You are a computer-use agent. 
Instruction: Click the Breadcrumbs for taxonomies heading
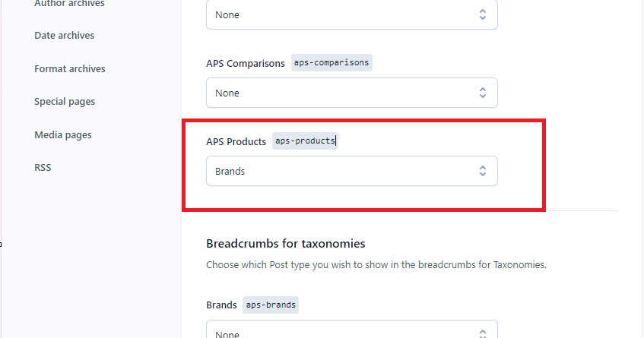pos(285,244)
